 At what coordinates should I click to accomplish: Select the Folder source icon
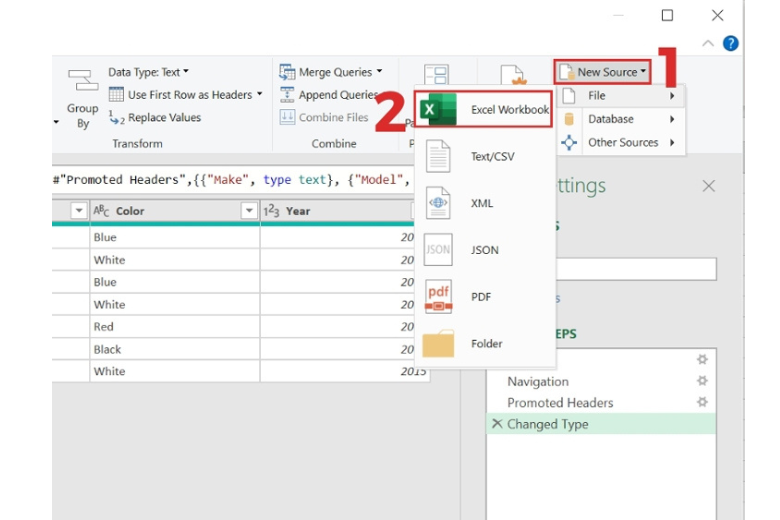click(x=438, y=343)
